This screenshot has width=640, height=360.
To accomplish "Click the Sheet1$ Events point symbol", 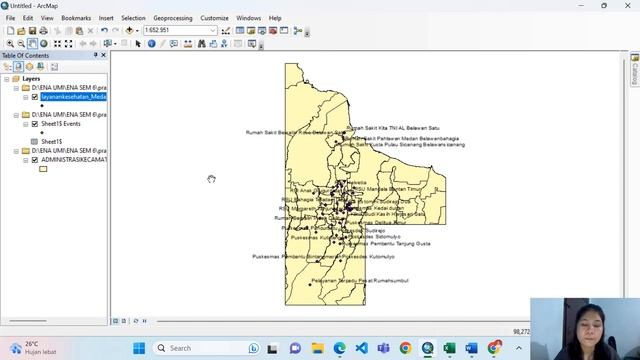I will 42,133.
